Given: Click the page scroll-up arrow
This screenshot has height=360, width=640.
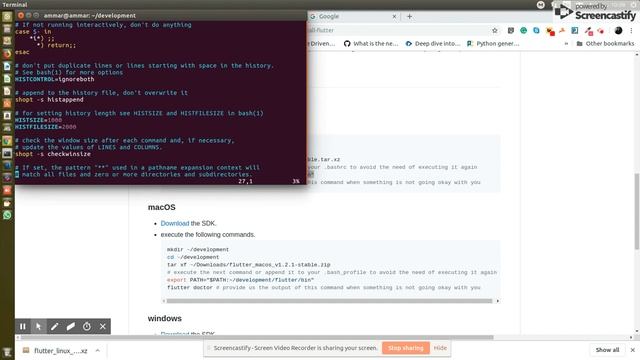Looking at the screenshot, I should (x=636, y=54).
